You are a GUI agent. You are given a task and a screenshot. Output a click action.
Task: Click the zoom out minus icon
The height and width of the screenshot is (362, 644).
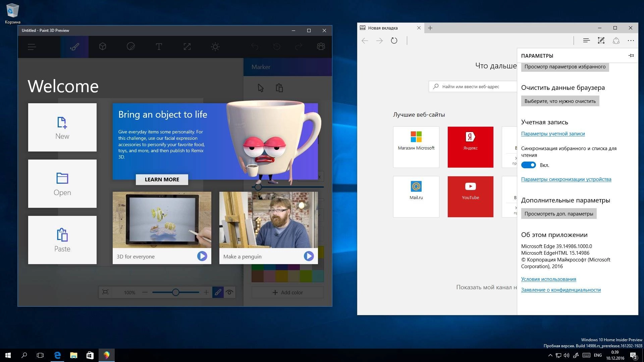145,292
